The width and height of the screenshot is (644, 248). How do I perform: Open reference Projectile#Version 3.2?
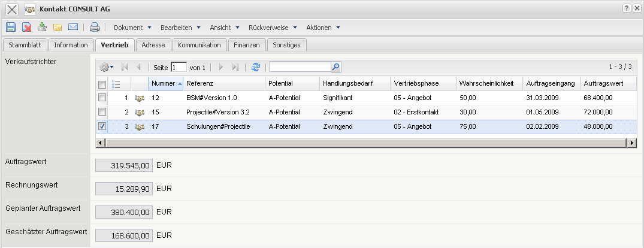pyautogui.click(x=218, y=112)
